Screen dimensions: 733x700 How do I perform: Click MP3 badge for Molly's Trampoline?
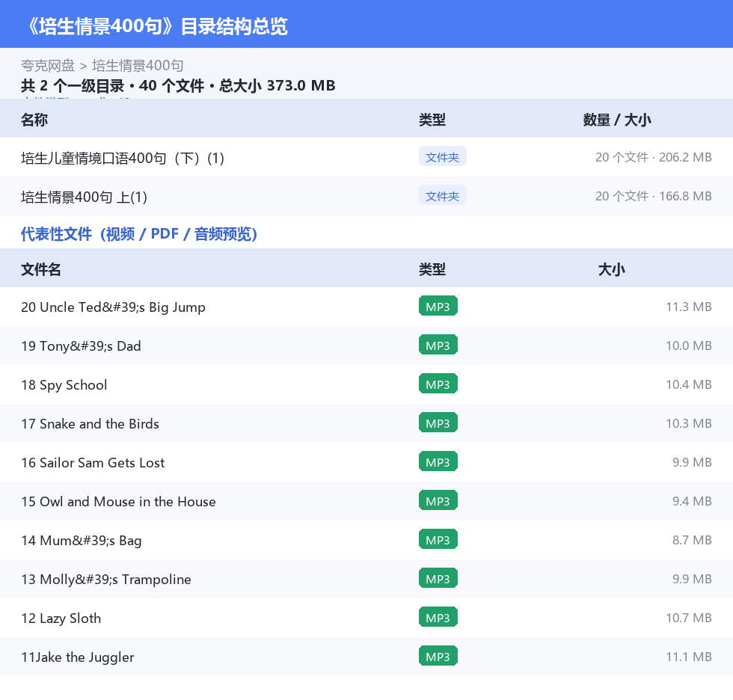tap(438, 578)
